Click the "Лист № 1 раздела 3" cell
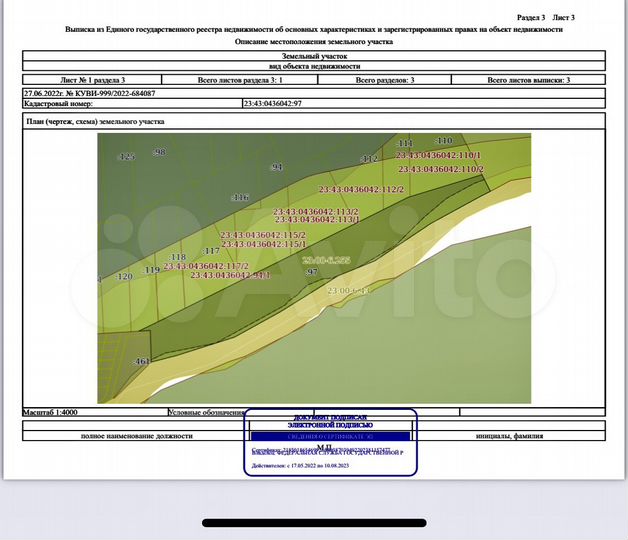This screenshot has height=540, width=628. (x=94, y=79)
